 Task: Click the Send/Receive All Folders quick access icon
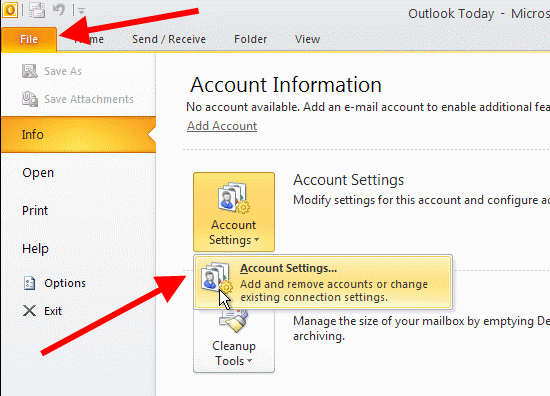click(x=37, y=10)
